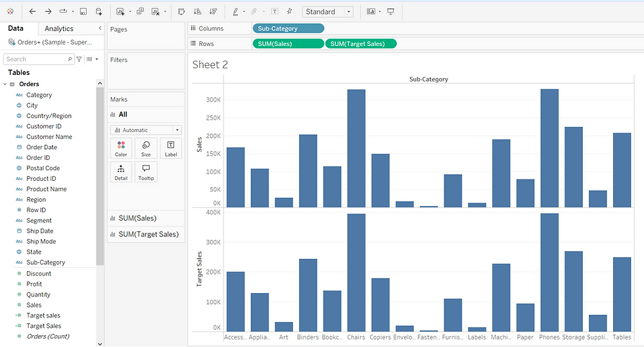Open the Highlight dropdown arrow
644x347 pixels.
pos(244,11)
